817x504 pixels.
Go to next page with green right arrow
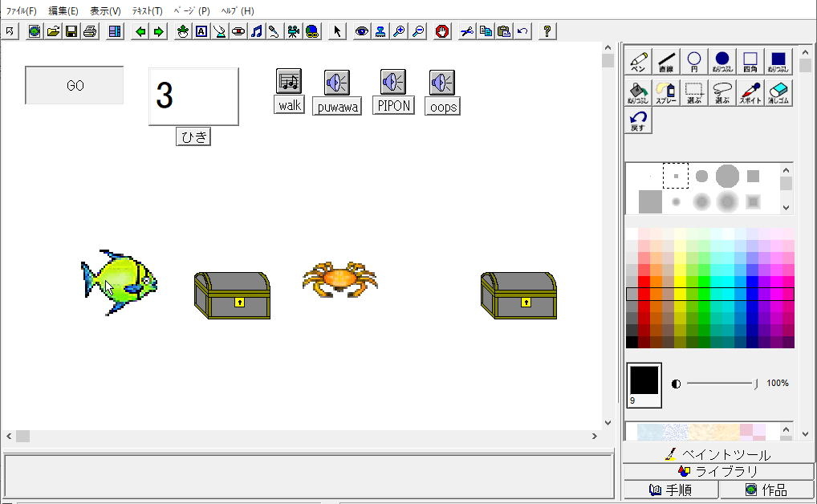pos(158,31)
